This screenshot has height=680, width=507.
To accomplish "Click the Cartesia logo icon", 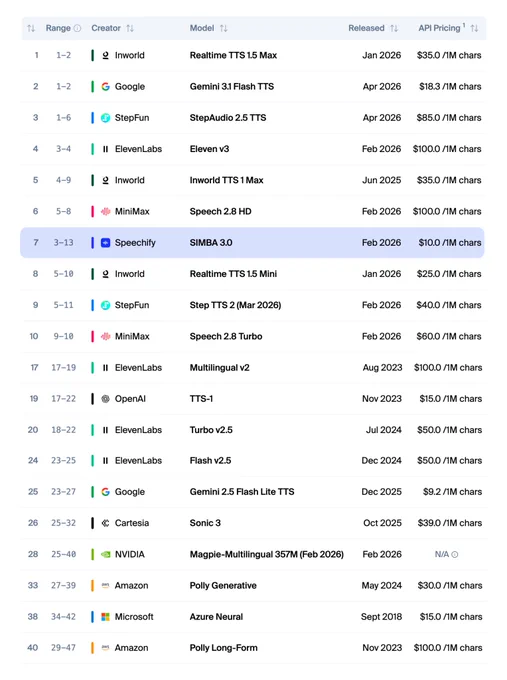I will tap(105, 523).
